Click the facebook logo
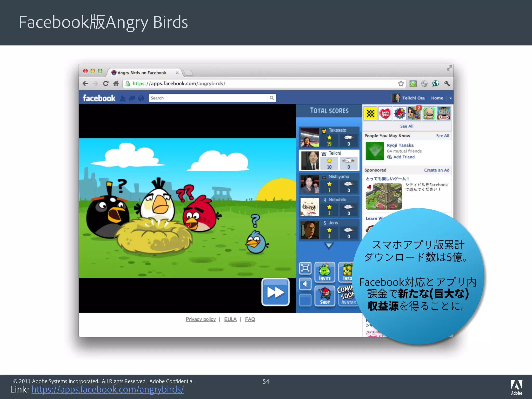 pos(99,98)
